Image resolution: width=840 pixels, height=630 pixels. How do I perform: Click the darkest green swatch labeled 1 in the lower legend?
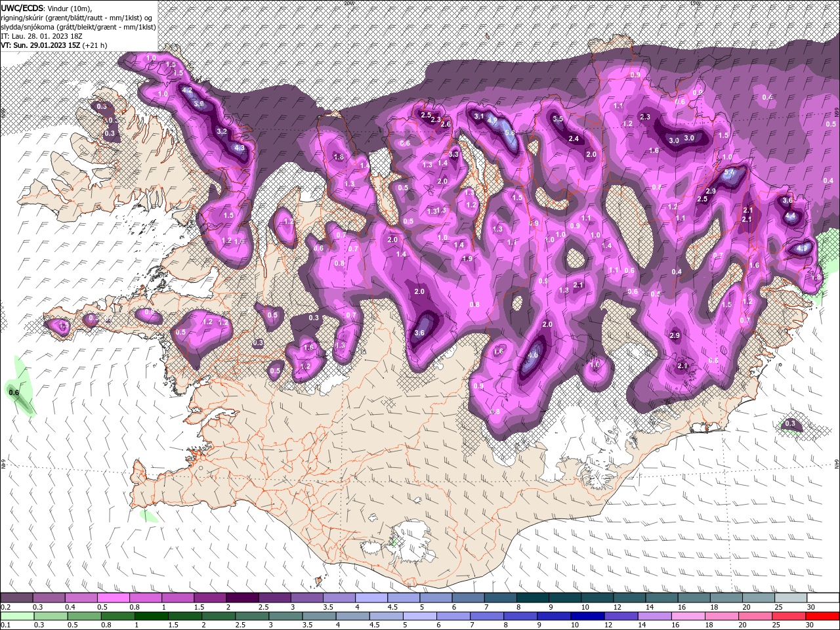click(151, 616)
